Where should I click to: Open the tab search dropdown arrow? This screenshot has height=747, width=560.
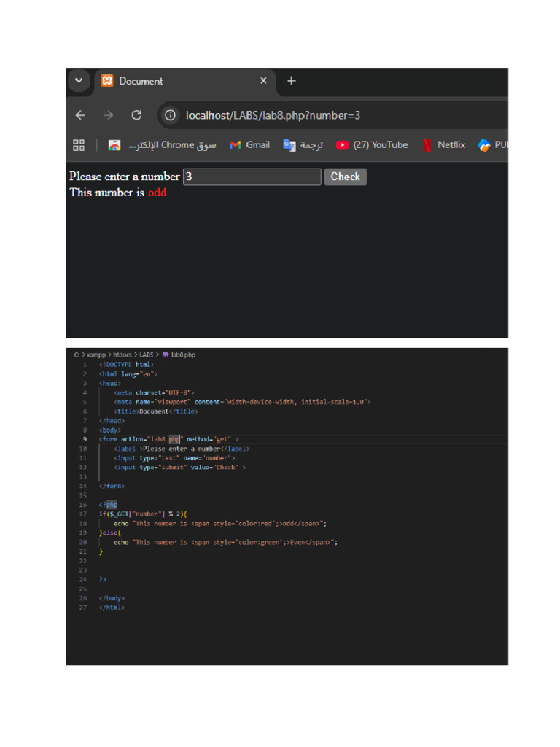[79, 80]
